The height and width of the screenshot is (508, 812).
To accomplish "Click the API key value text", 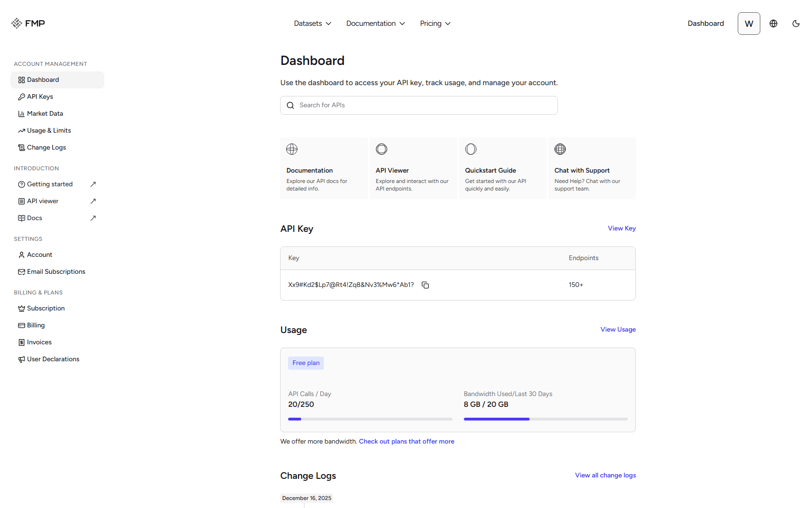I will pyautogui.click(x=351, y=285).
